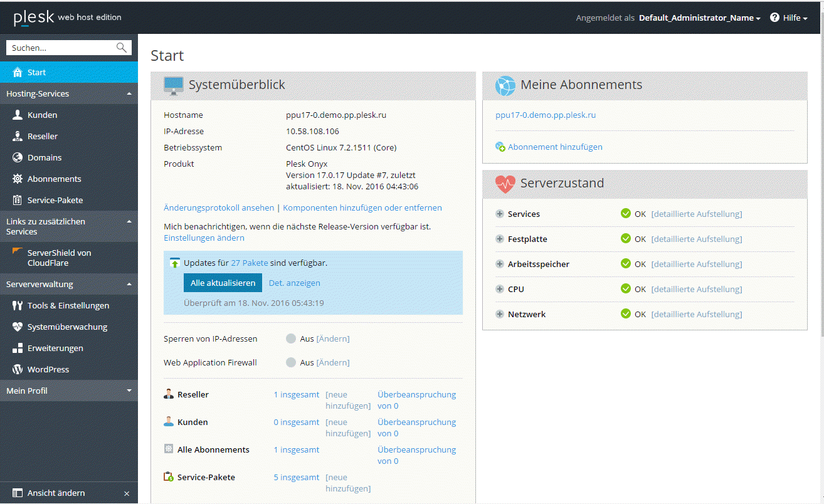Open Erweiterungen in the sidebar

click(x=69, y=348)
